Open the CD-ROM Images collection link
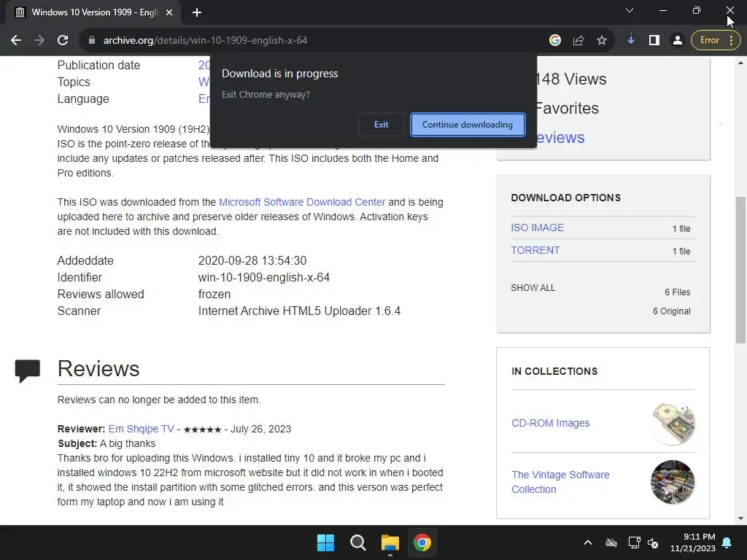The image size is (747, 560). [550, 423]
